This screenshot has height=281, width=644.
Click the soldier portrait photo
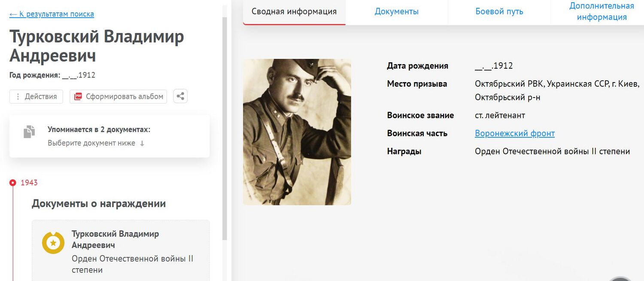[x=297, y=132]
